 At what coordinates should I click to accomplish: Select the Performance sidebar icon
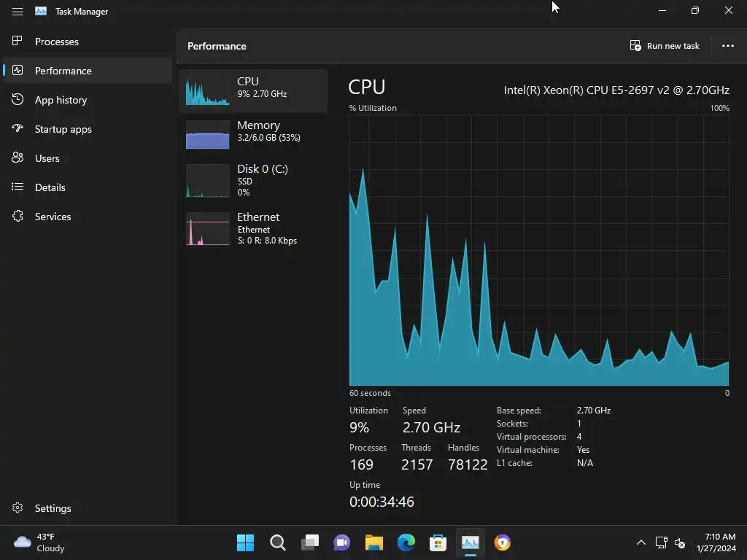[18, 71]
